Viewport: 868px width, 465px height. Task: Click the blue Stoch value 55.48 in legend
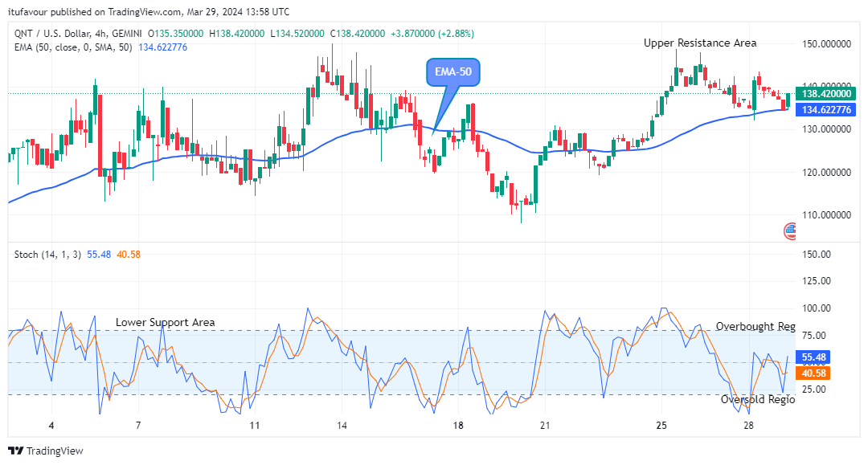[99, 255]
